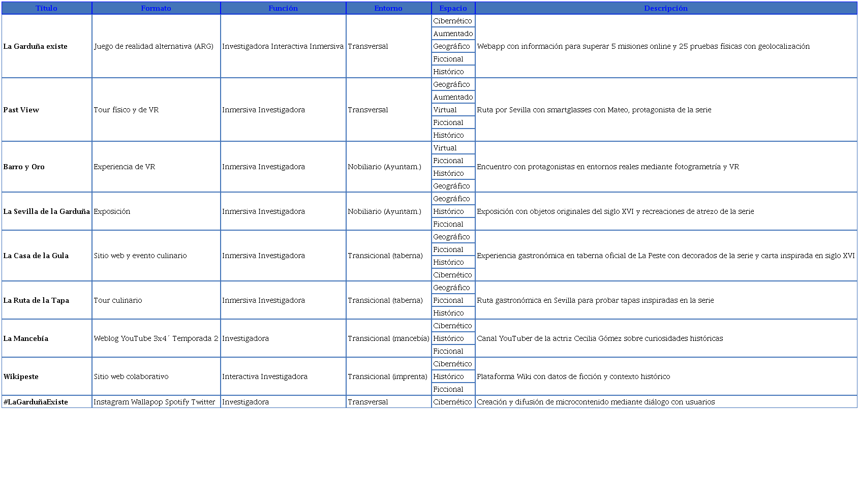Click the La Casa de la Gula cell
The height and width of the screenshot is (504, 859).
(36, 256)
